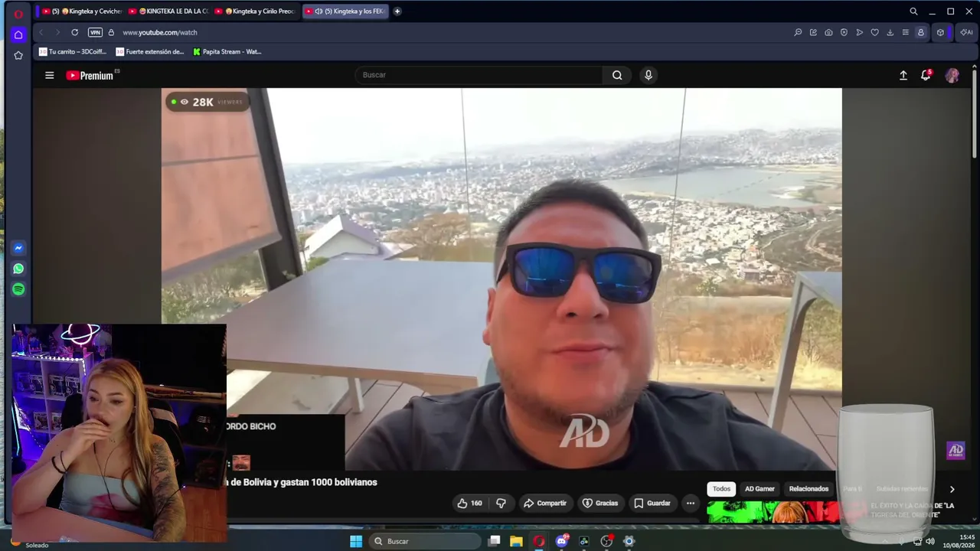Open the Easy Setup sliders icon
The width and height of the screenshot is (980, 551).
pos(905,32)
